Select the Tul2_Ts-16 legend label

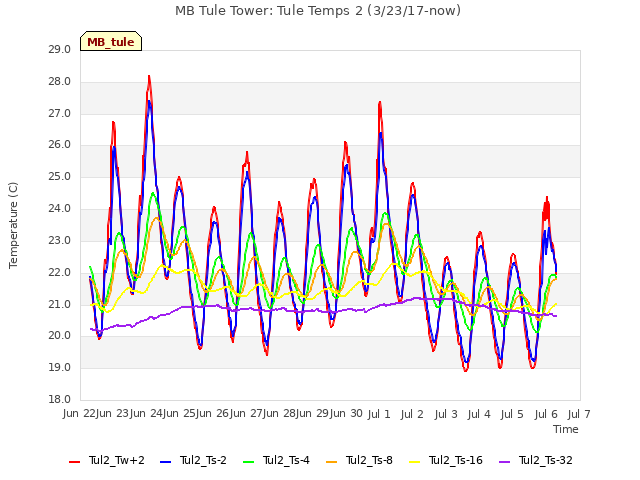click(x=456, y=460)
